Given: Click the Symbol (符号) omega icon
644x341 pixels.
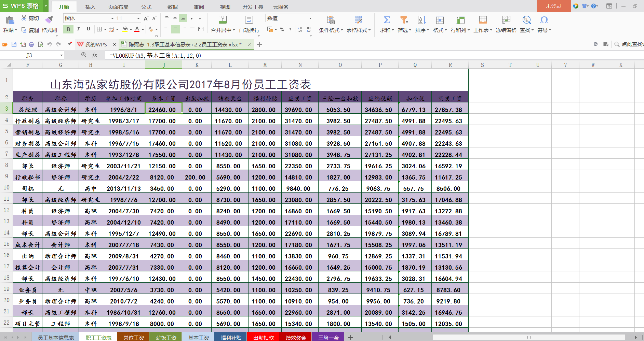Looking at the screenshot, I should click(544, 20).
